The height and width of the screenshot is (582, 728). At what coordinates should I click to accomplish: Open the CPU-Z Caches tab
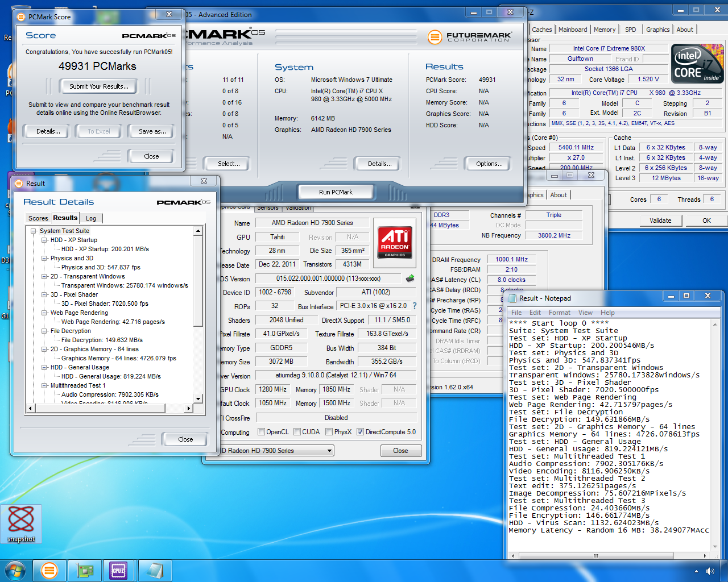pyautogui.click(x=542, y=30)
